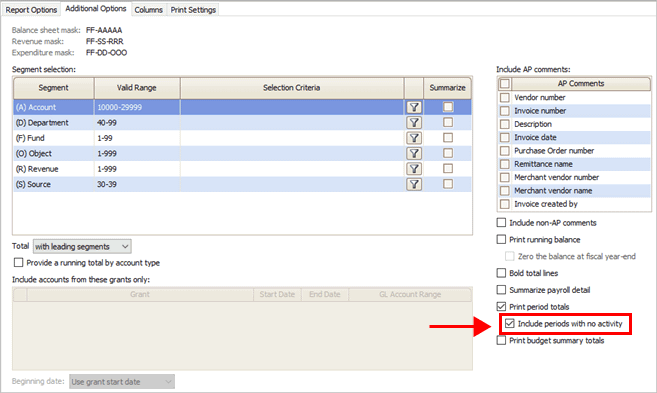The image size is (657, 393).
Task: Check the Vendor number AP comment
Action: coord(505,98)
